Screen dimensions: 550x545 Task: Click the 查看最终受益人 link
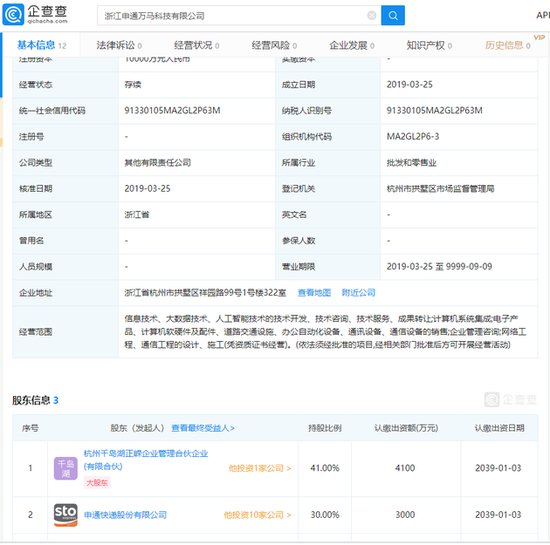point(203,428)
